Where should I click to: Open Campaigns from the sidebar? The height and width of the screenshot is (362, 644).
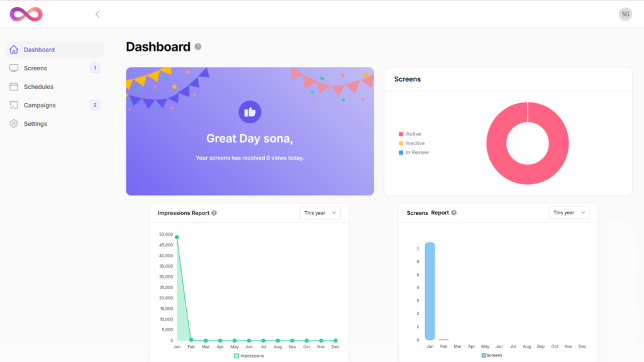pyautogui.click(x=40, y=105)
